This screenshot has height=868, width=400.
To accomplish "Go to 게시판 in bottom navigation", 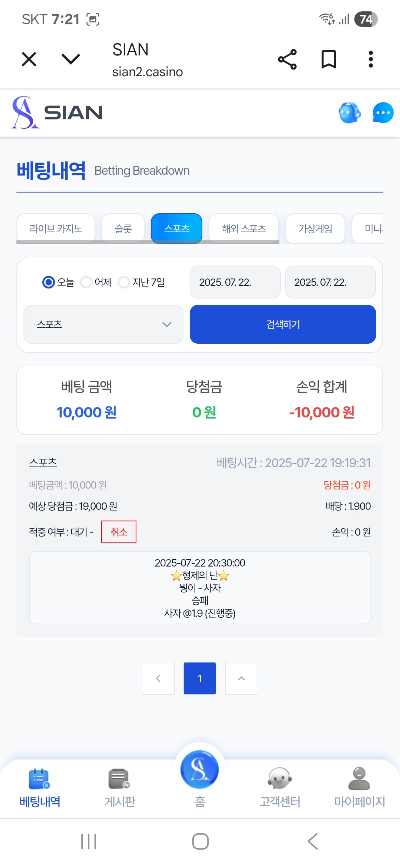I will click(x=120, y=788).
